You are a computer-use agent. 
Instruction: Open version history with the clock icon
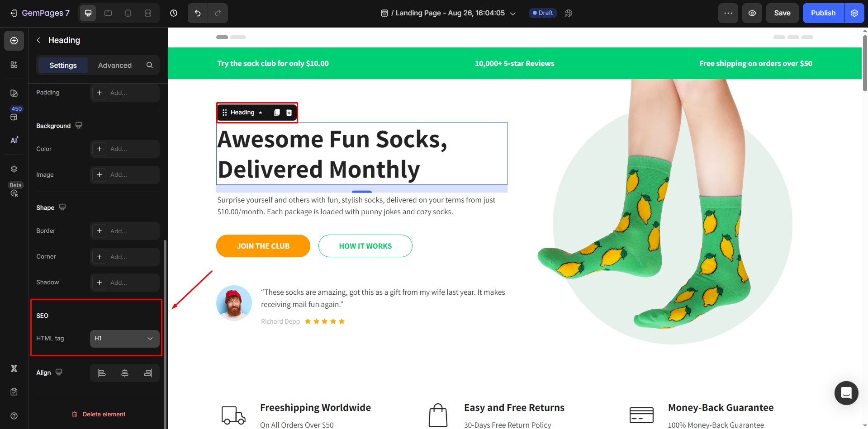tap(174, 13)
